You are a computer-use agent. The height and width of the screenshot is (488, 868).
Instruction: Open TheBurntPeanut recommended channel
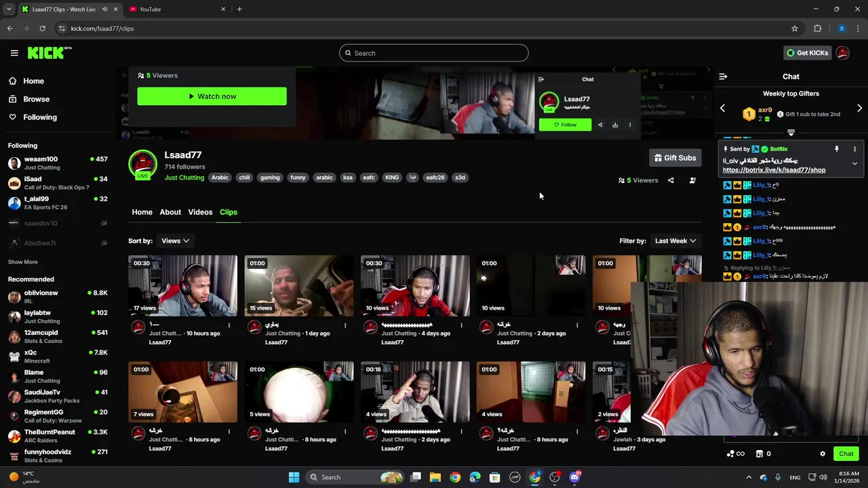pyautogui.click(x=58, y=436)
